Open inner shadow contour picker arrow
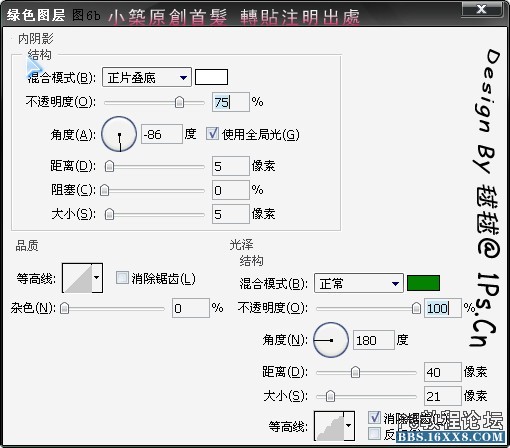Image resolution: width=510 pixels, height=448 pixels. [97, 278]
